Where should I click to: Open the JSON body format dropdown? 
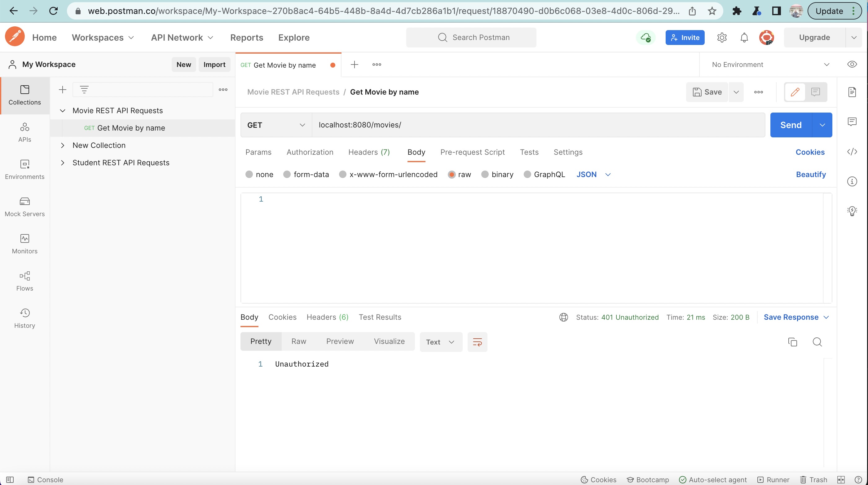(x=593, y=174)
